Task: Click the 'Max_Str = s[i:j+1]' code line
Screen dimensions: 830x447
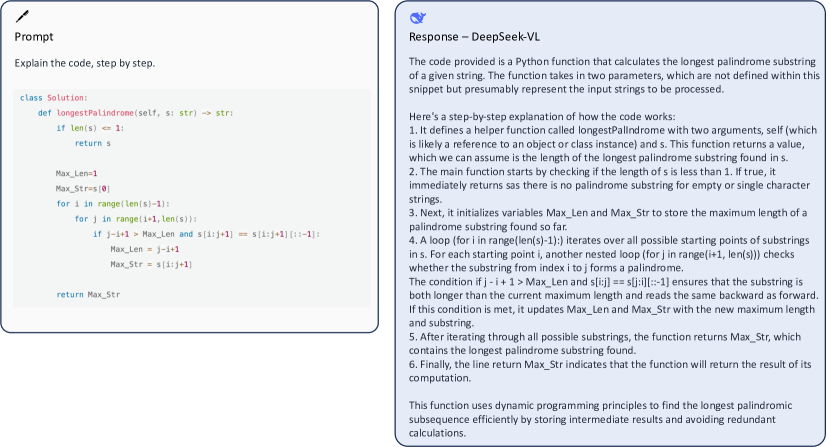Action: pyautogui.click(x=151, y=264)
